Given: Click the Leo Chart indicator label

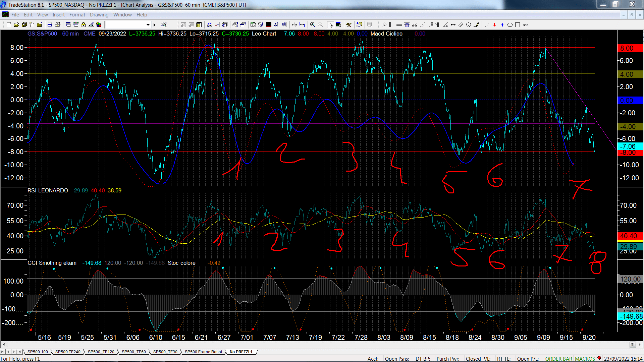Looking at the screenshot, I should (x=264, y=34).
